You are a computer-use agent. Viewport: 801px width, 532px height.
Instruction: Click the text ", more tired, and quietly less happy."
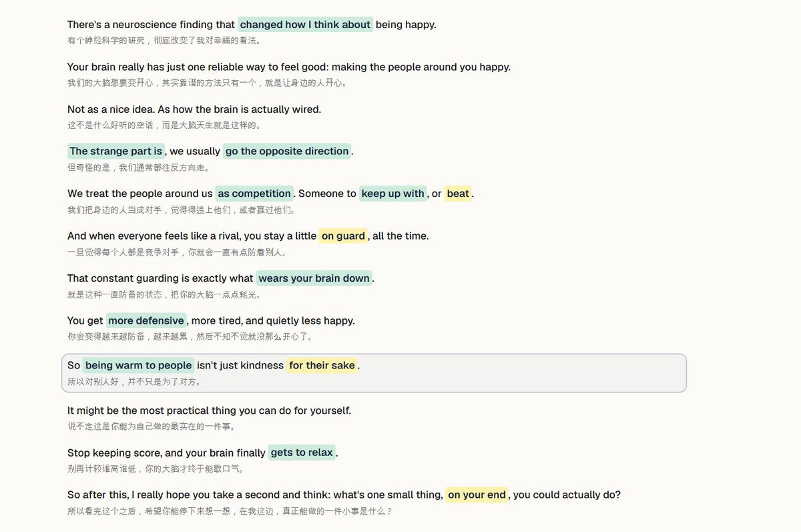[271, 321]
